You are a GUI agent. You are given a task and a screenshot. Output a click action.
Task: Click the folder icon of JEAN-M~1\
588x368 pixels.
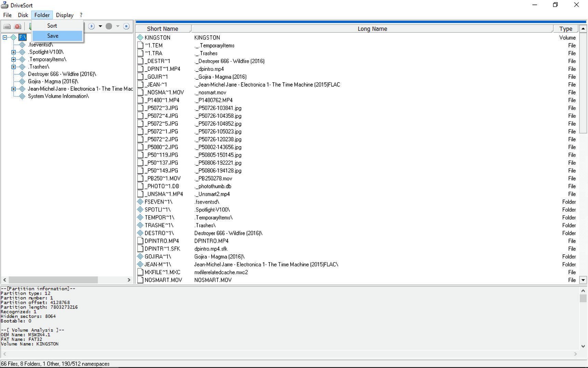point(140,265)
